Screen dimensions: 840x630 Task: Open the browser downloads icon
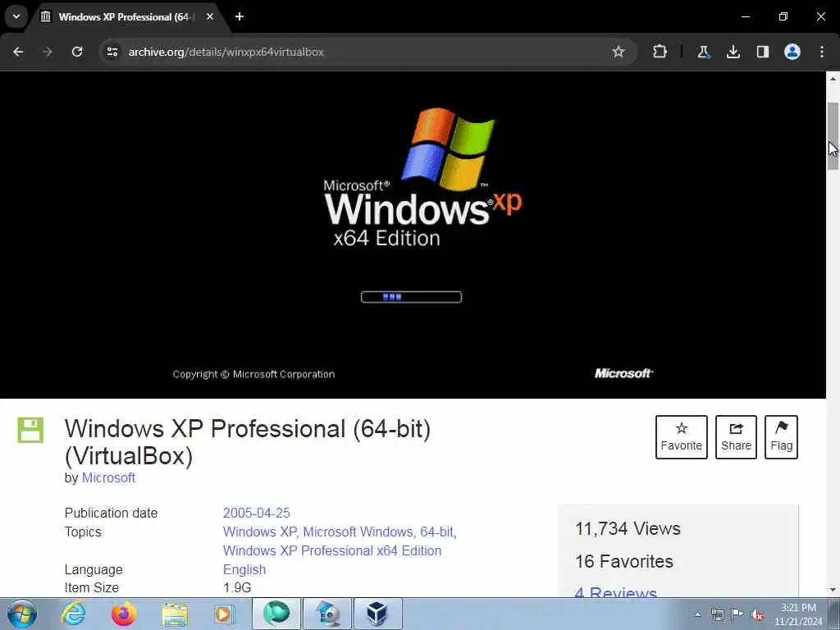coord(733,52)
